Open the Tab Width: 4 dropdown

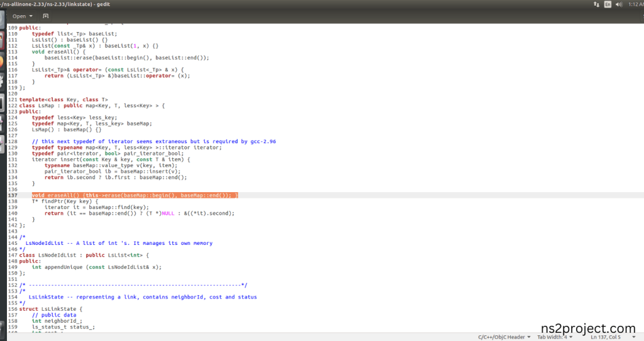pos(555,337)
